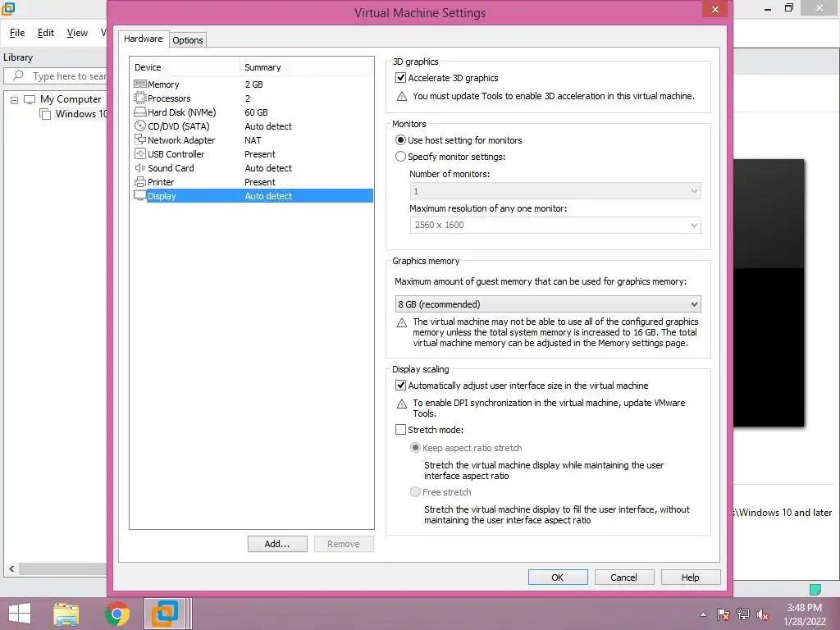Click library scrollbar left arrow
The height and width of the screenshot is (630, 840).
pos(11,569)
